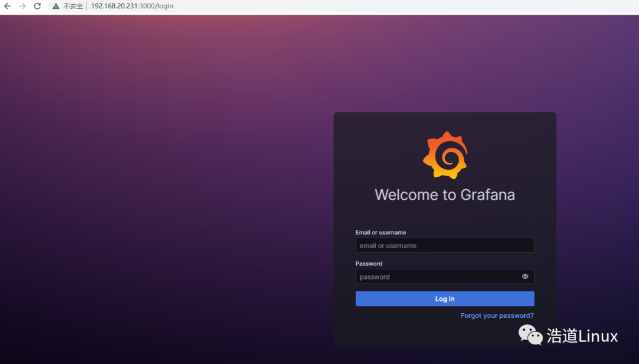
Task: Click the Email or username label
Action: tap(380, 232)
